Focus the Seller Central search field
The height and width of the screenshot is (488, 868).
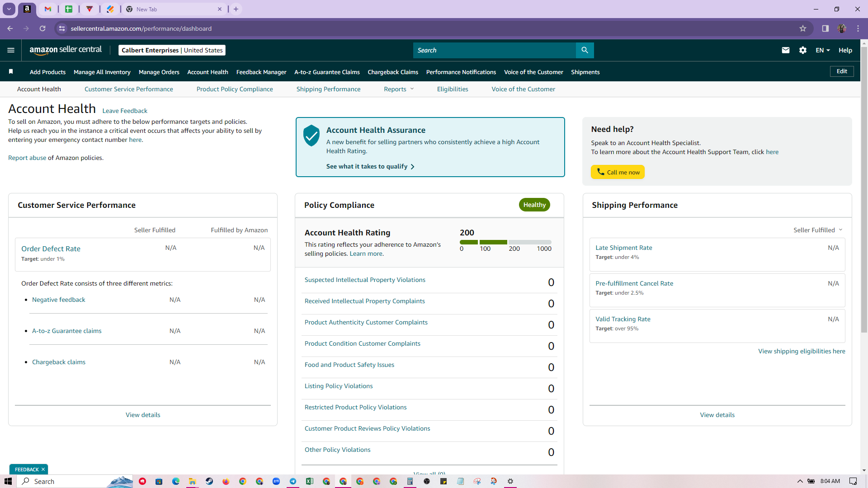(495, 50)
